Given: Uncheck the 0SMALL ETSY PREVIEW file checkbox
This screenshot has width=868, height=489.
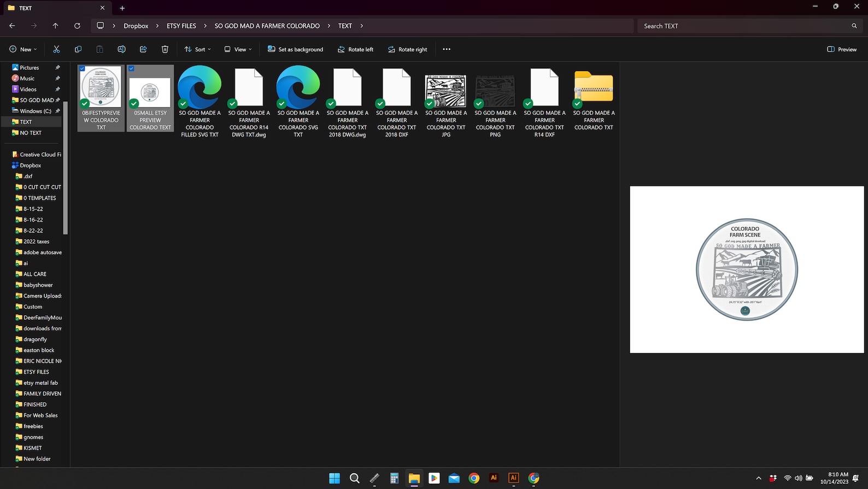Looking at the screenshot, I should [x=131, y=69].
